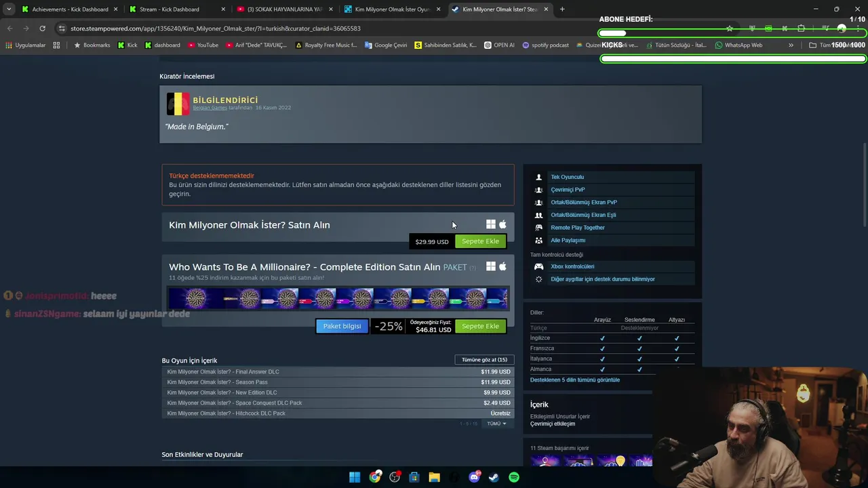Click Desteklenen 5 dilin tümünü görüntüle
Image resolution: width=868 pixels, height=488 pixels.
pyautogui.click(x=575, y=380)
